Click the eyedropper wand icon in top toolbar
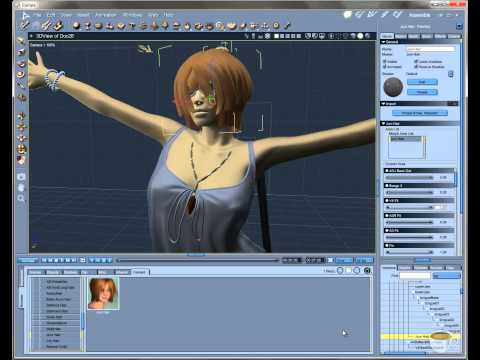This screenshot has height=360, width=480. (24, 25)
